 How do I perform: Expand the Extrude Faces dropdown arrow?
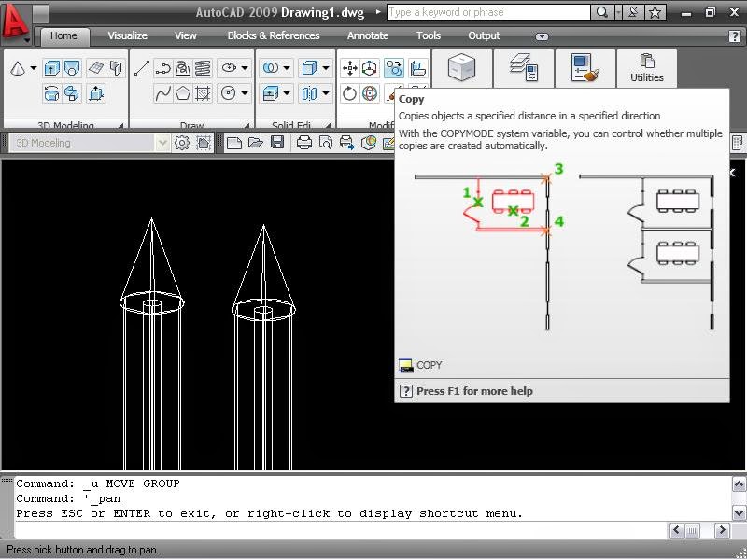[287, 93]
